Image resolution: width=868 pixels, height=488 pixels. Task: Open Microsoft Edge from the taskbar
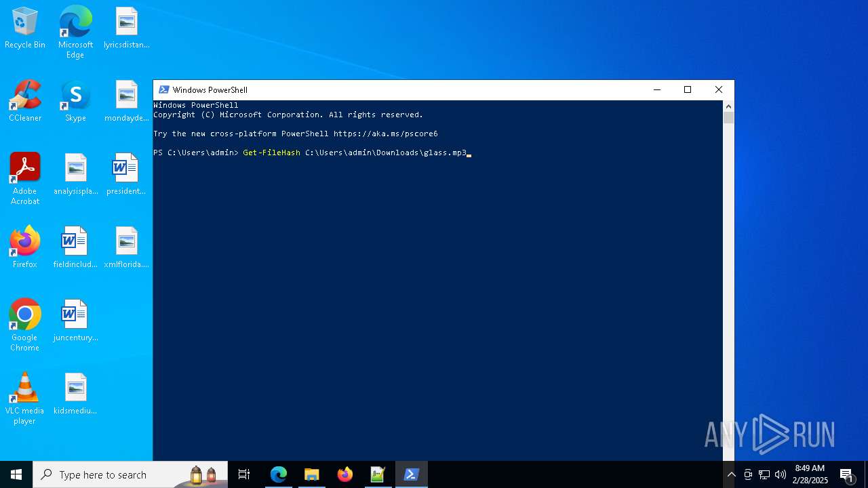point(279,474)
